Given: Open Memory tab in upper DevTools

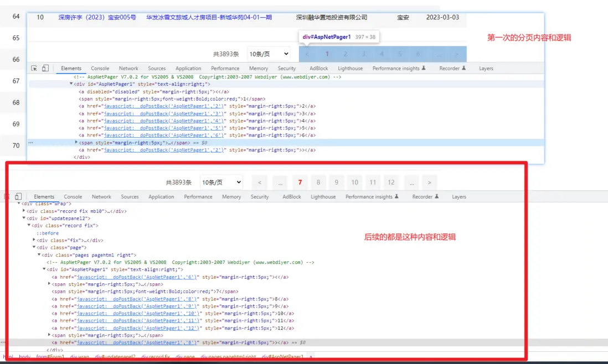Looking at the screenshot, I should pos(258,68).
